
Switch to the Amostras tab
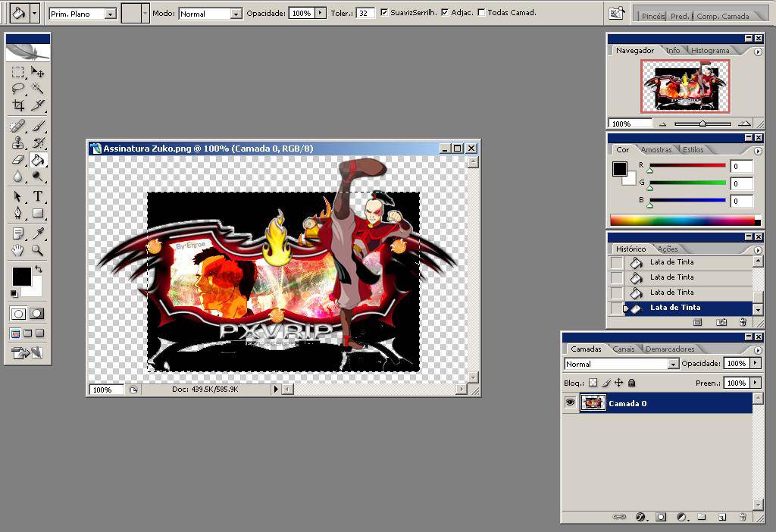click(x=656, y=149)
